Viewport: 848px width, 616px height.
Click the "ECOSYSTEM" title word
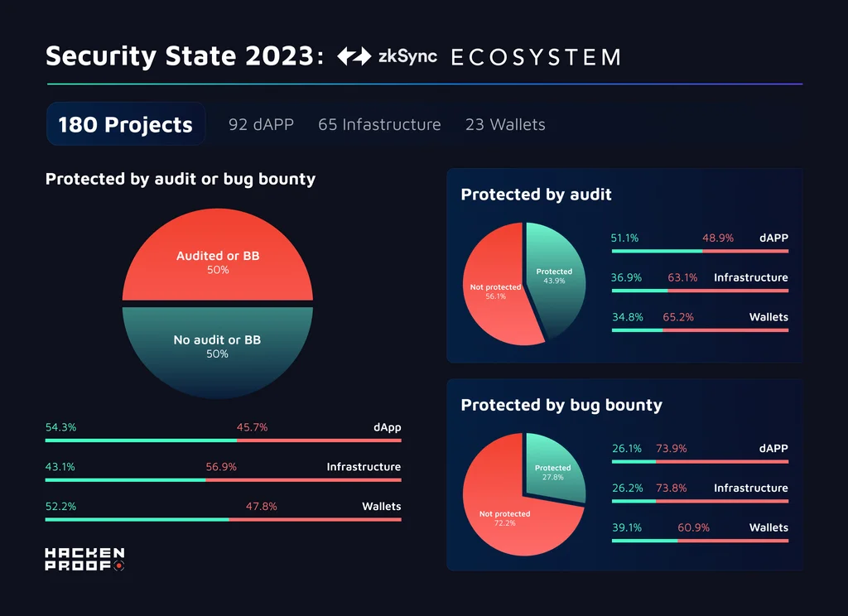point(537,57)
